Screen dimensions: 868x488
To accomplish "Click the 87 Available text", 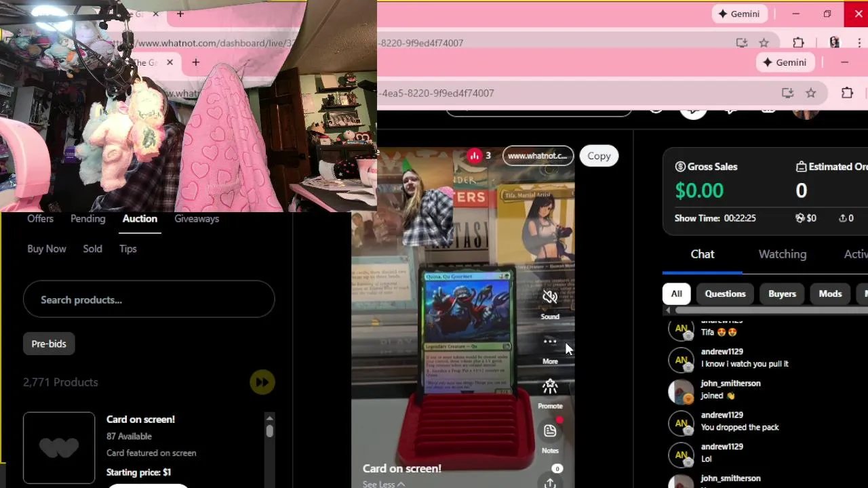I will pyautogui.click(x=129, y=436).
